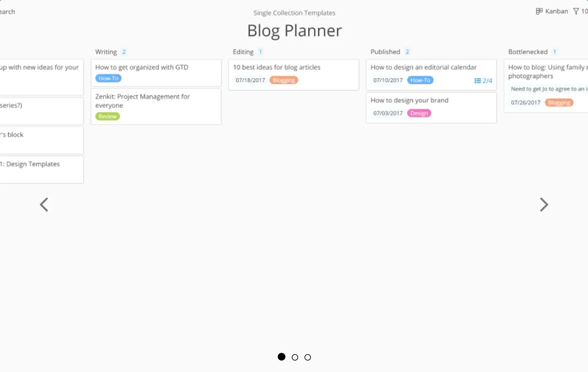Open card How to design your brand
Screen dimensions: 588x372
coord(431,108)
